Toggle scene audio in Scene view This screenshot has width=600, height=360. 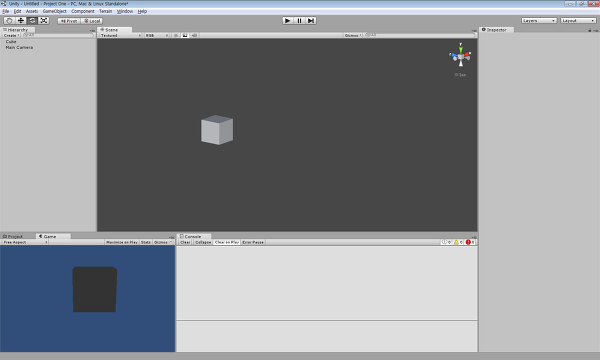coord(194,35)
